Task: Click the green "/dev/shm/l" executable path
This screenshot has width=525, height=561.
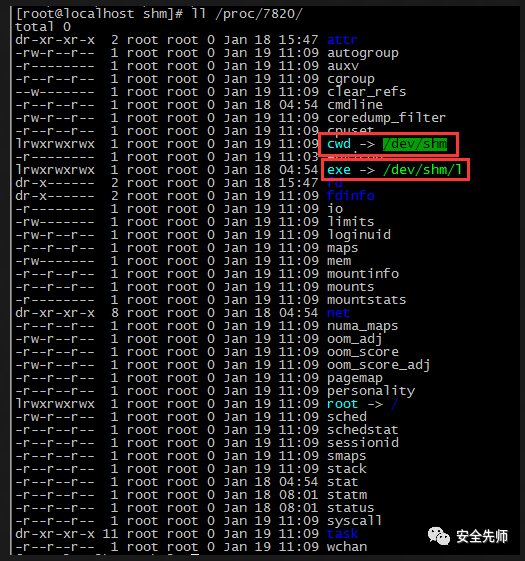Action: pos(422,170)
